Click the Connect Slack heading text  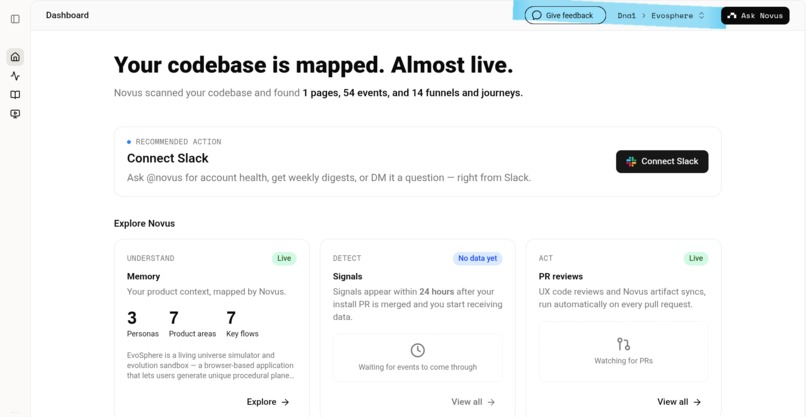pos(168,158)
